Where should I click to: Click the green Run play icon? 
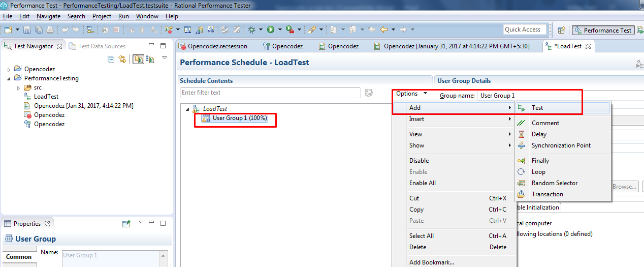271,30
